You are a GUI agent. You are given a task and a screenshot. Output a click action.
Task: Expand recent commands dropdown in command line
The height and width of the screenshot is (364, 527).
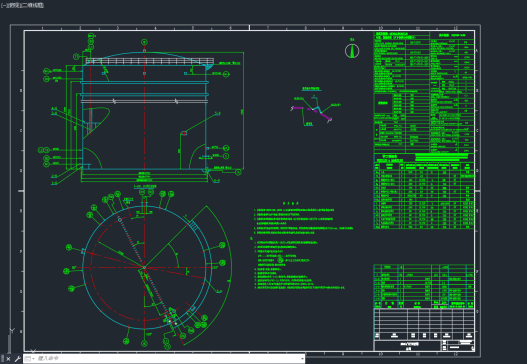[29, 359]
